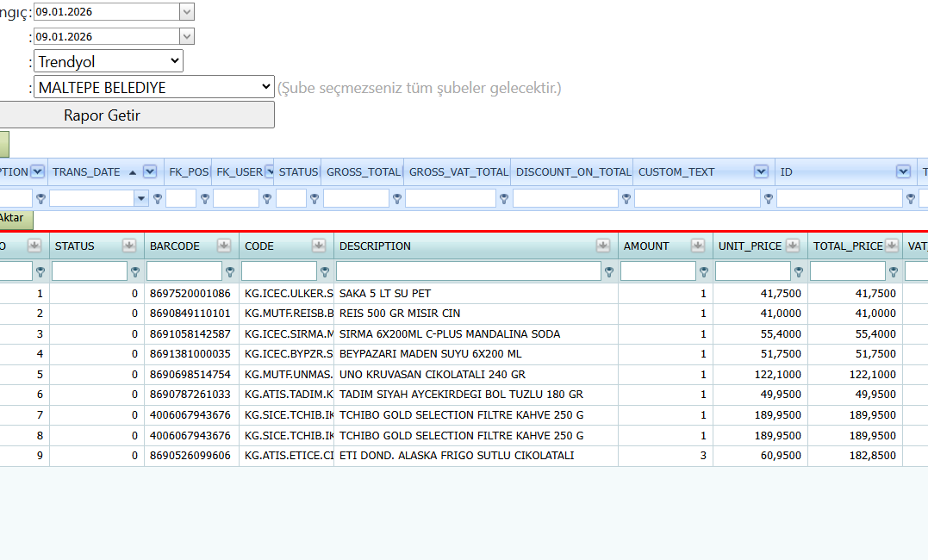Select row REIS 500 GR MISIR CIN
This screenshot has height=560, width=928.
click(x=464, y=314)
